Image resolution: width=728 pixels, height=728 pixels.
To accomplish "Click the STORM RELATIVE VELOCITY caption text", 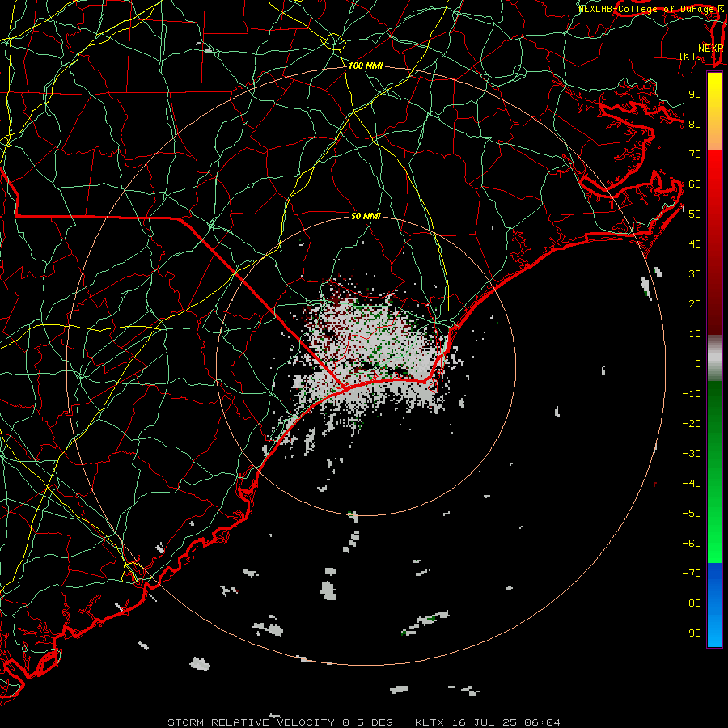I will 251,722.
